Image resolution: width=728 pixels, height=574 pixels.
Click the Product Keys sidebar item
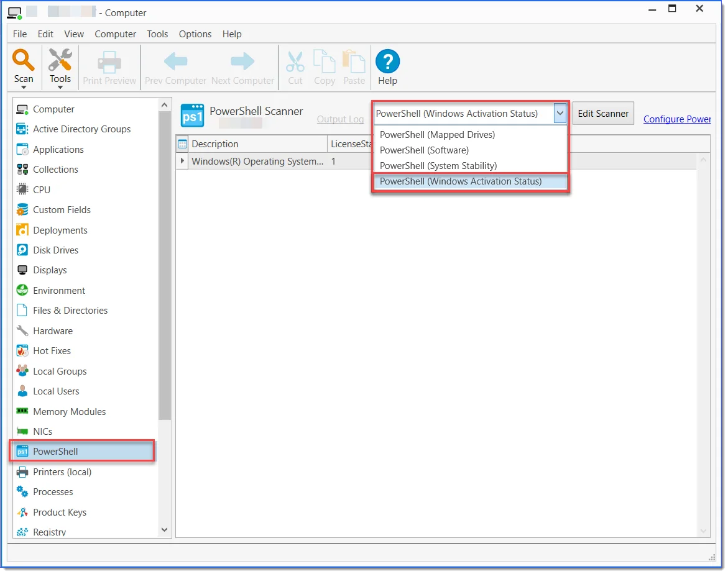click(59, 512)
